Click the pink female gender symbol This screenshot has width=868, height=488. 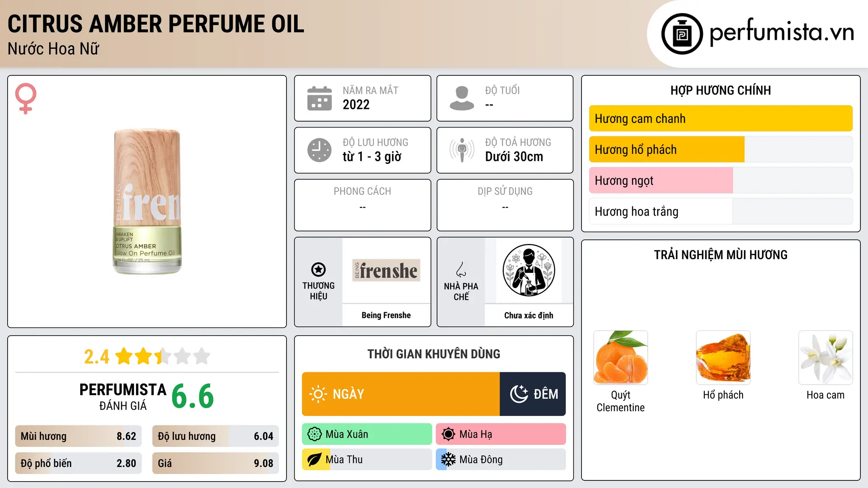pos(26,98)
